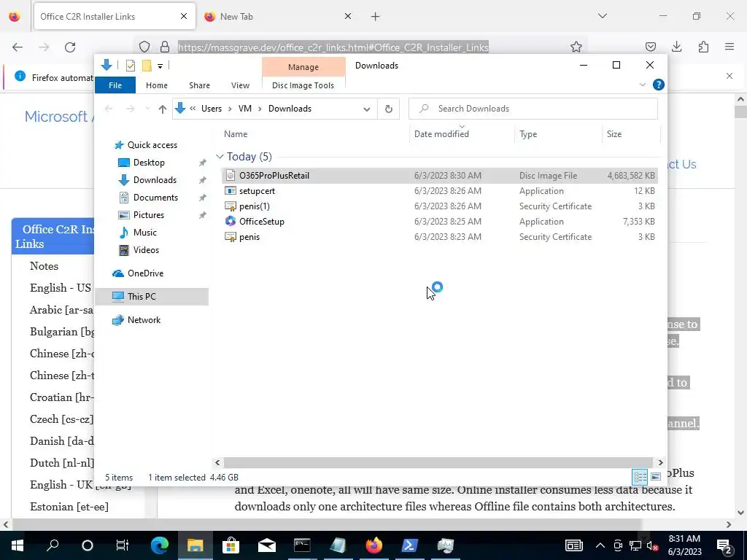Click VM in the address breadcrumb
The width and height of the screenshot is (747, 560).
click(x=245, y=109)
